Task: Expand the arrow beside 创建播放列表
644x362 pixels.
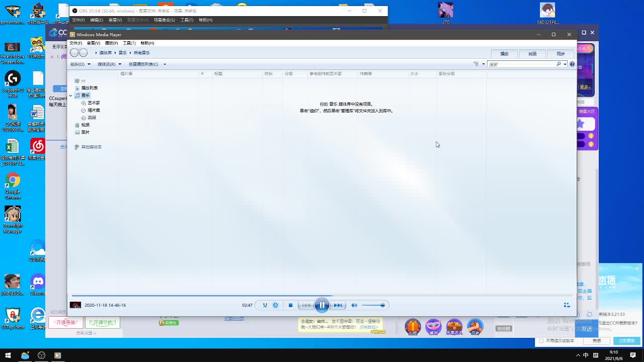Action: point(165,64)
